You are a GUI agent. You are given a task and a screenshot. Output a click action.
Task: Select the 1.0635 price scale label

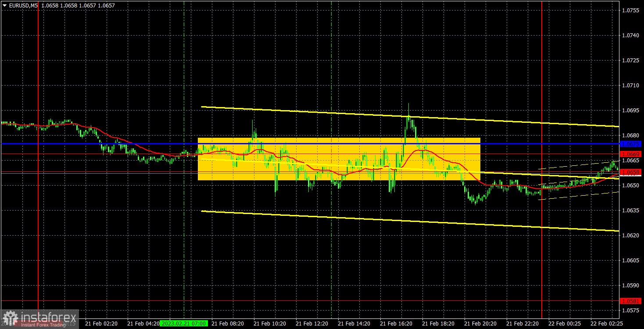(x=630, y=211)
